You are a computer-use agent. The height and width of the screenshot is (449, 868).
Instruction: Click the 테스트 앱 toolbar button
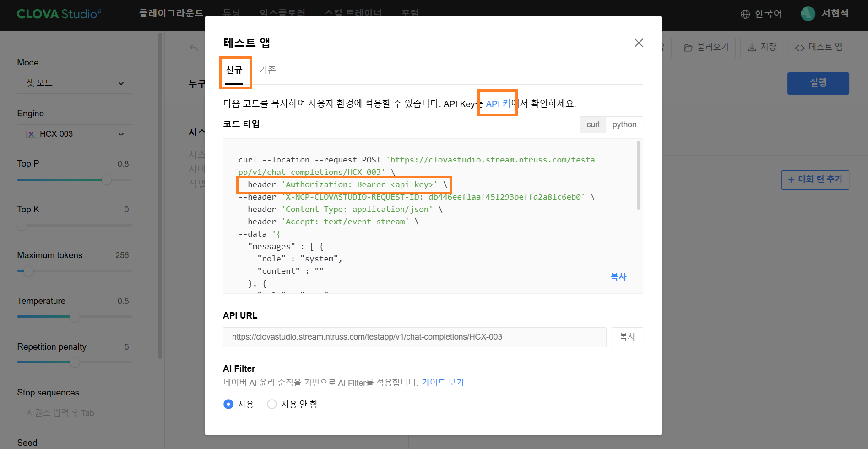tap(819, 48)
